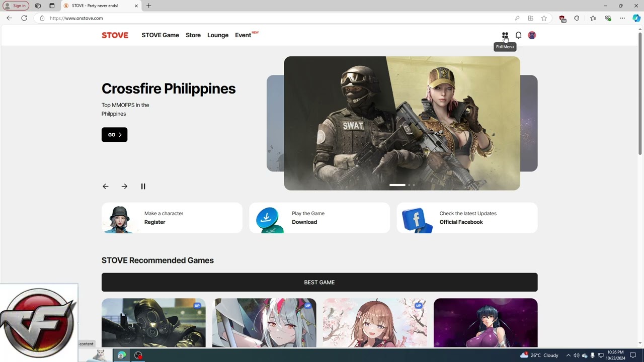
Task: Click the browser Back arrow
Action: 9,18
